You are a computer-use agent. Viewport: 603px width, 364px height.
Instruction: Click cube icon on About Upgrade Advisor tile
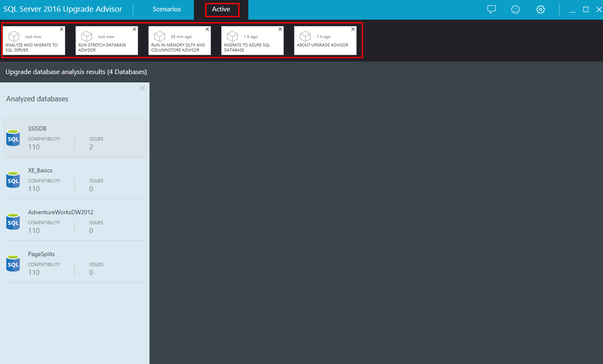tap(305, 36)
